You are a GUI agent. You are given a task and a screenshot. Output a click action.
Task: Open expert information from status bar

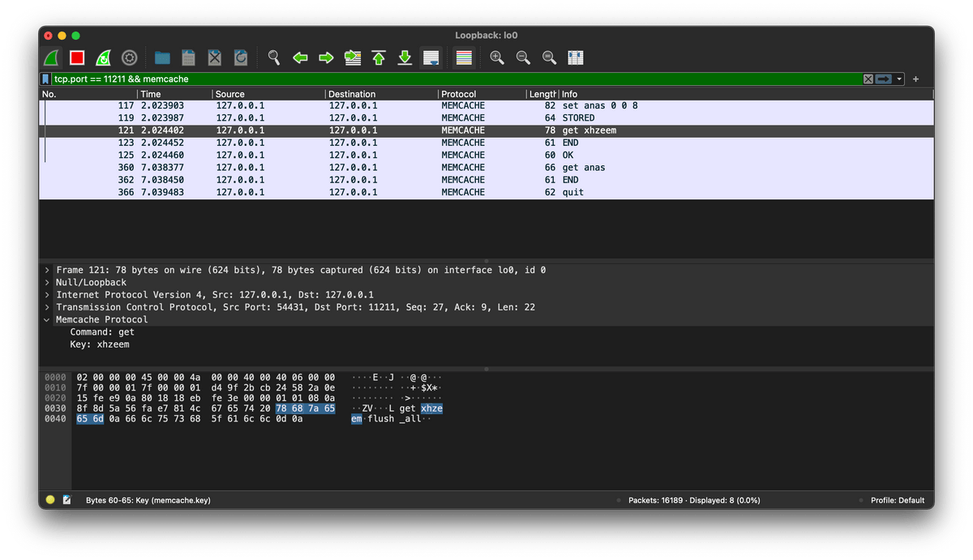(x=50, y=500)
